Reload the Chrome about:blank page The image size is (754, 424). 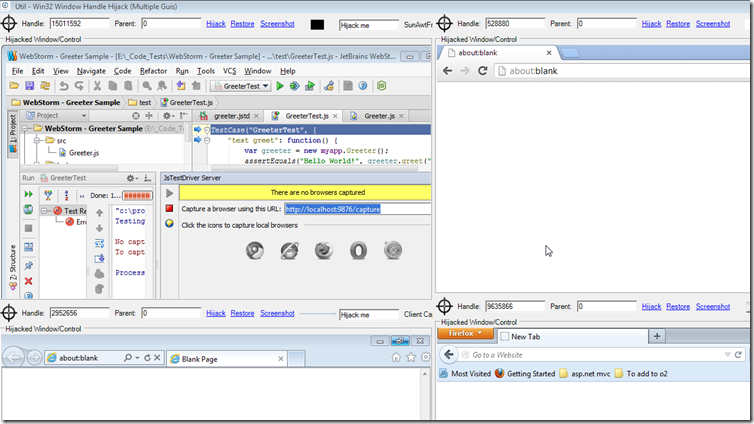point(482,71)
